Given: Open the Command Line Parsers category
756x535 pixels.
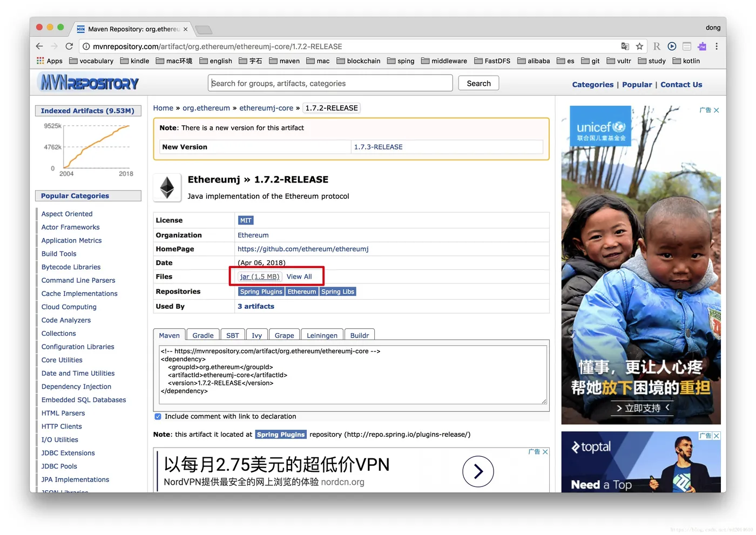Looking at the screenshot, I should click(x=78, y=280).
